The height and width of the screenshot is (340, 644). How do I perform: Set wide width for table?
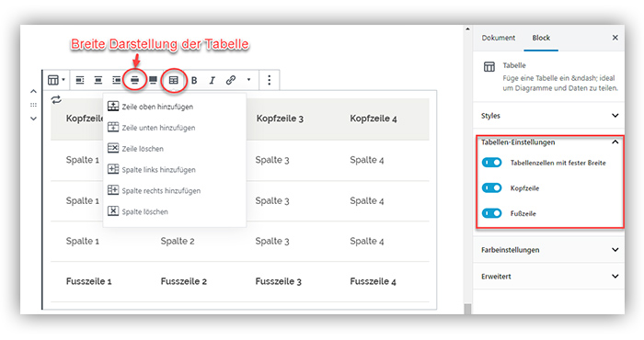coord(134,80)
